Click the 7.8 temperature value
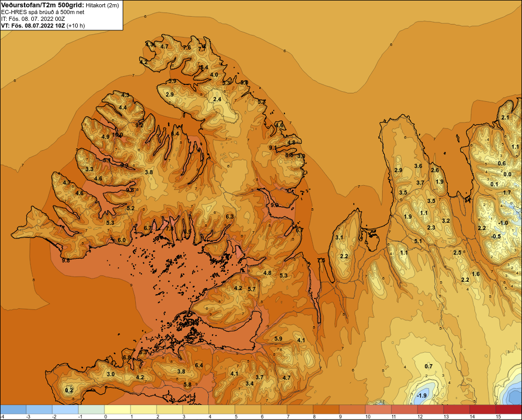Screen dimensions: 522x420 click(x=170, y=229)
